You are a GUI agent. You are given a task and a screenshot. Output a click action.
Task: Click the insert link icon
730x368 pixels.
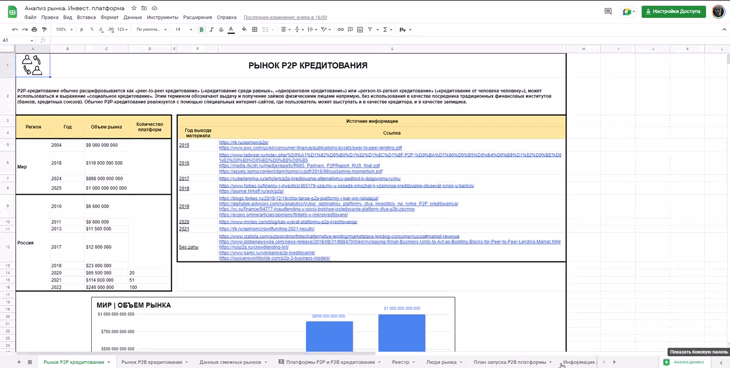(340, 29)
